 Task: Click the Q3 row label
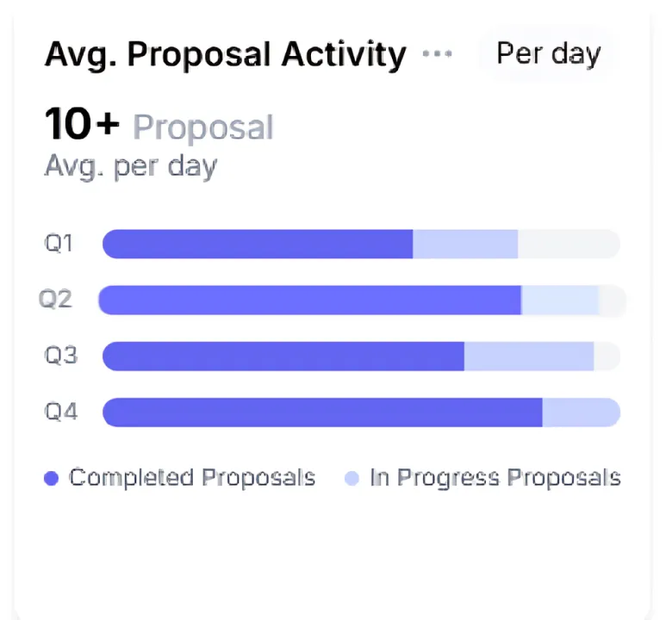61,356
